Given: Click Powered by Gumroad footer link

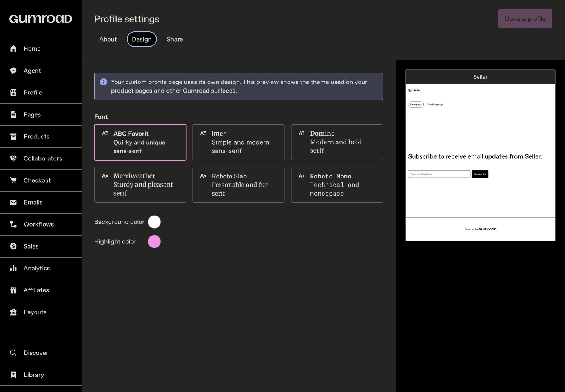Looking at the screenshot, I should [x=480, y=229].
